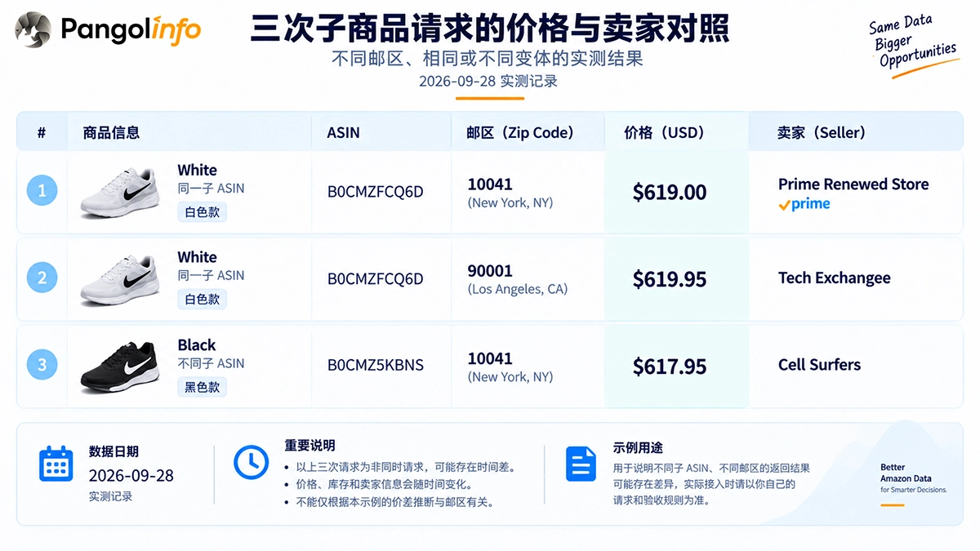Viewport: 980px width, 551px height.
Task: Click the 邮区 (Zip Code) column header
Action: 520,132
